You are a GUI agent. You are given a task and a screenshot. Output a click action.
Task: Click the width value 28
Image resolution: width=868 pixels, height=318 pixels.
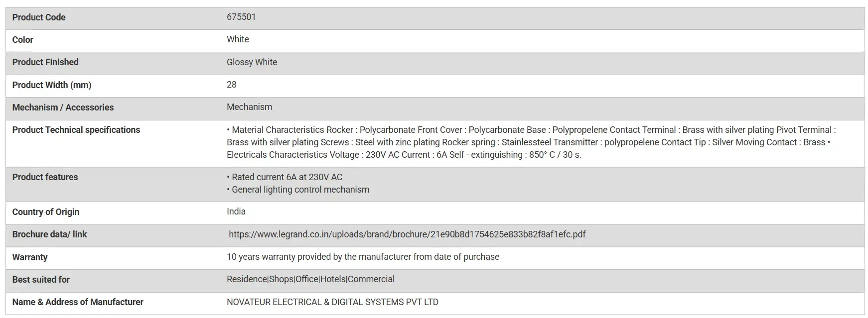pos(232,85)
